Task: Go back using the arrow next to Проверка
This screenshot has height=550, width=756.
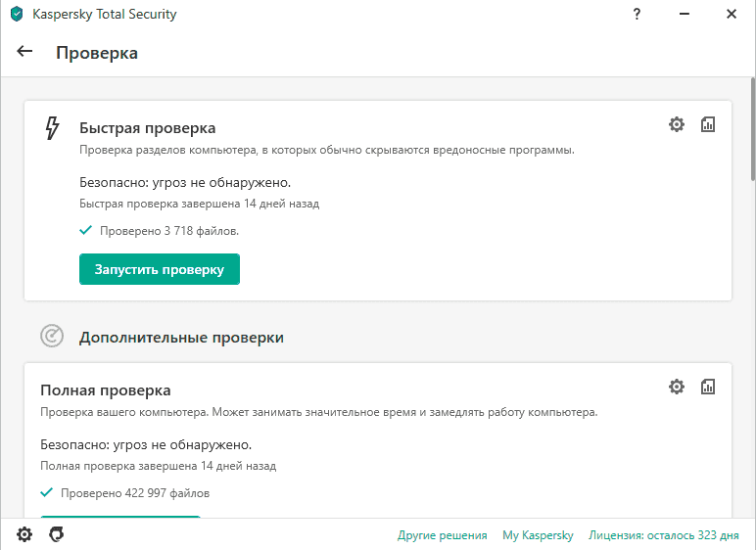Action: (25, 52)
